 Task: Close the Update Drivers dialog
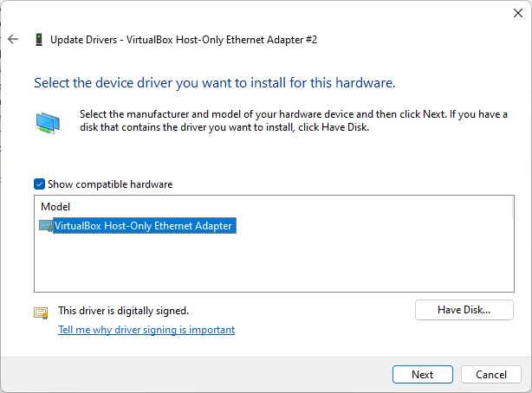tap(518, 13)
